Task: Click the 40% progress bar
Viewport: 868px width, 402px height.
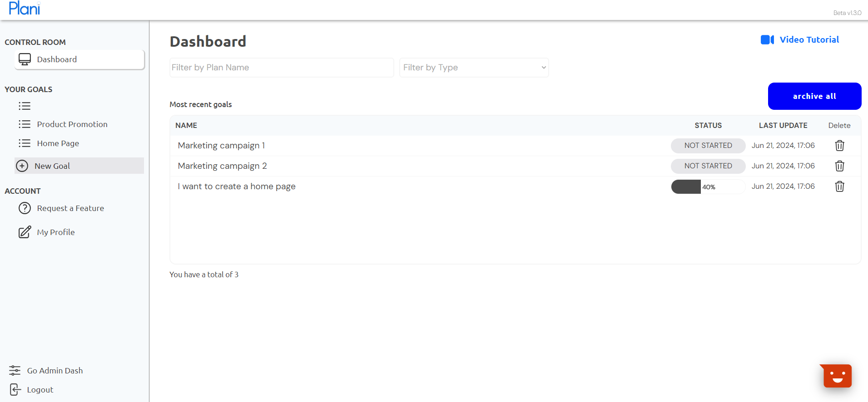Action: [708, 187]
